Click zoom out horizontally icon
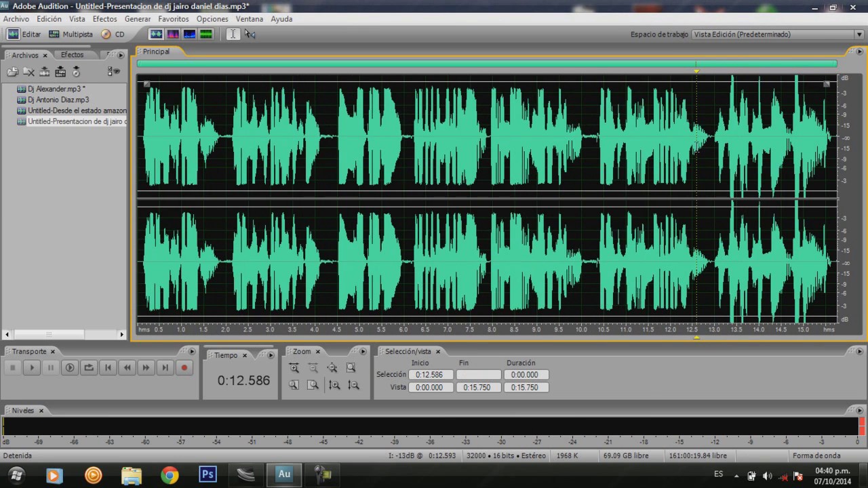 tap(313, 367)
